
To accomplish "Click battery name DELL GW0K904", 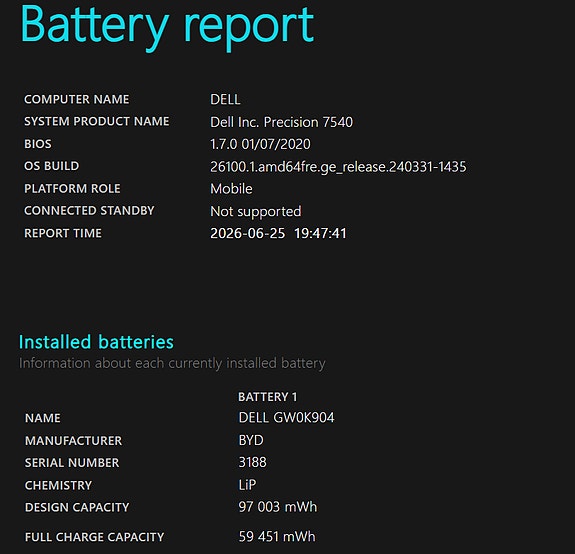I will [x=286, y=418].
